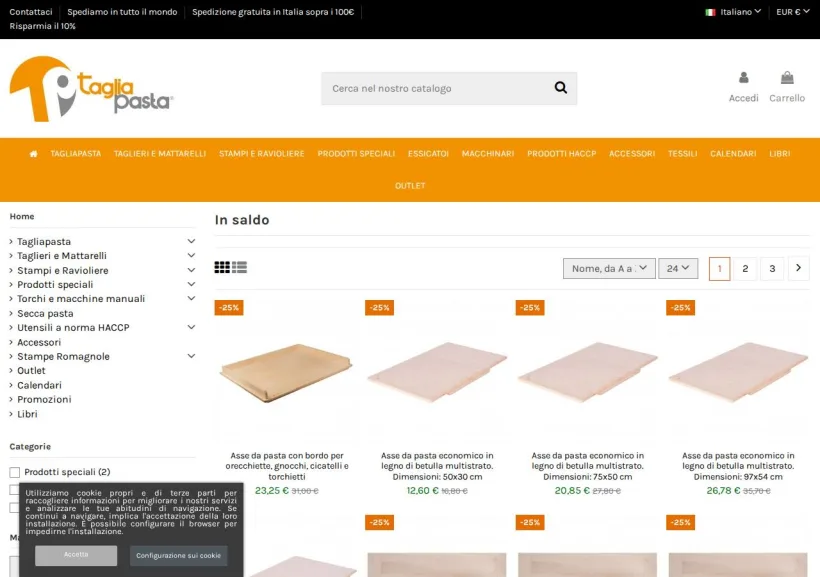Open CALENDARI menu item
Image resolution: width=820 pixels, height=577 pixels.
pos(733,154)
